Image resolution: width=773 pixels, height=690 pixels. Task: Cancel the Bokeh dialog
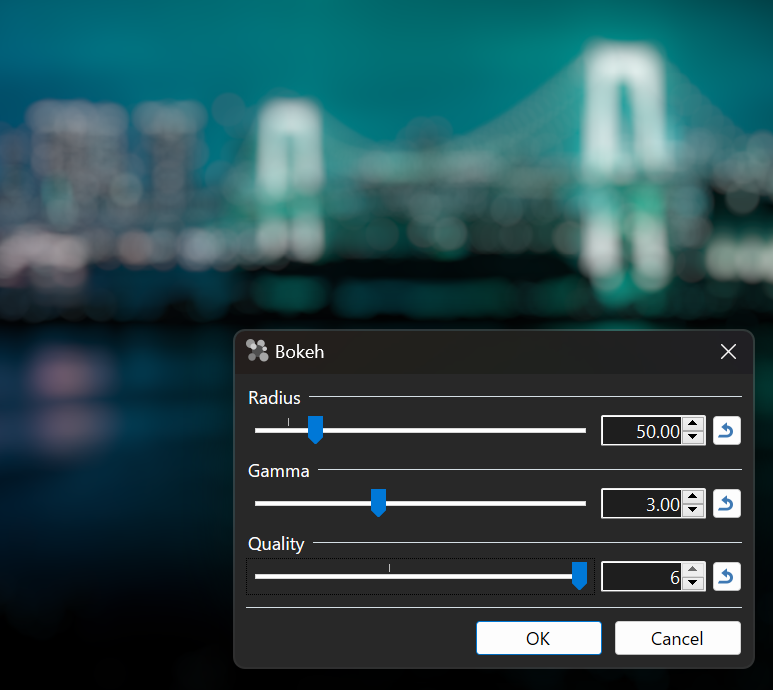[677, 638]
